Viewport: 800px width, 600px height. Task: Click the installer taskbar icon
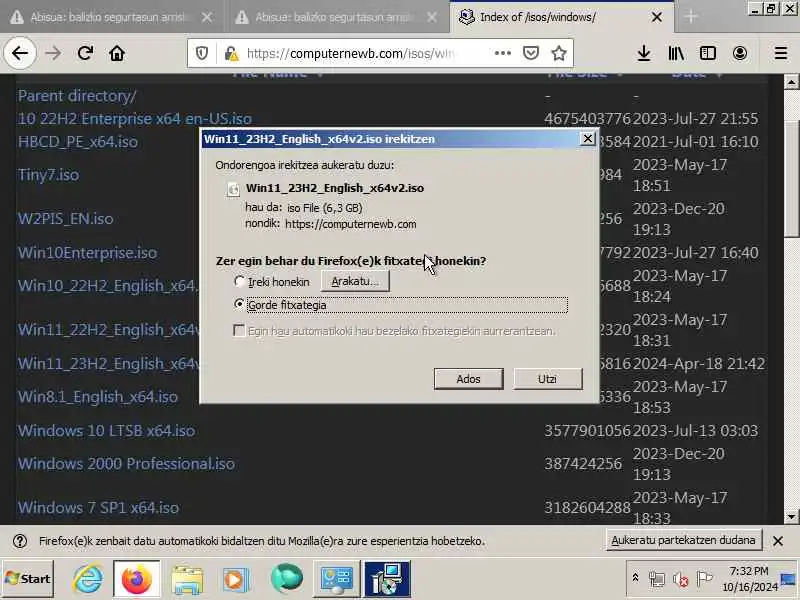[387, 579]
